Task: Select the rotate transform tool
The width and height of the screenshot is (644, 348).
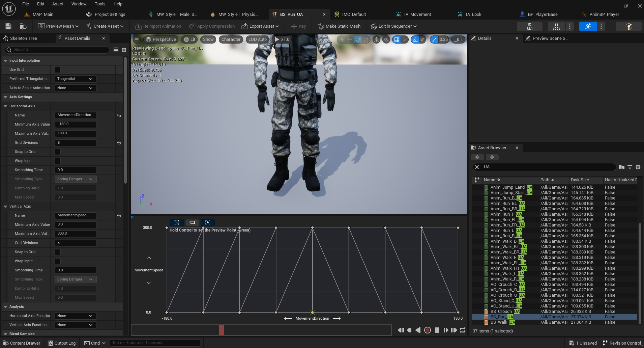Action: 358,39
